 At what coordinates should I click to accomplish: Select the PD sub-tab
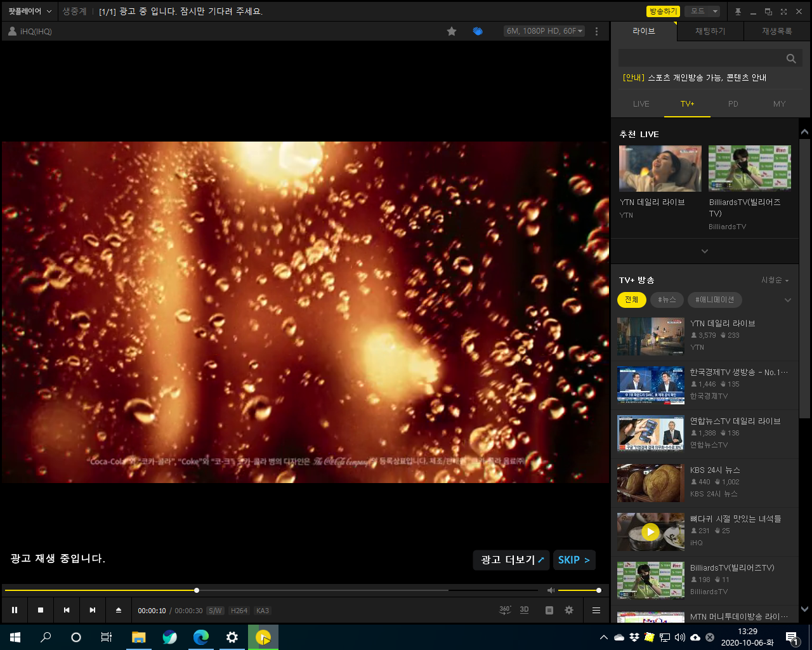pyautogui.click(x=733, y=104)
